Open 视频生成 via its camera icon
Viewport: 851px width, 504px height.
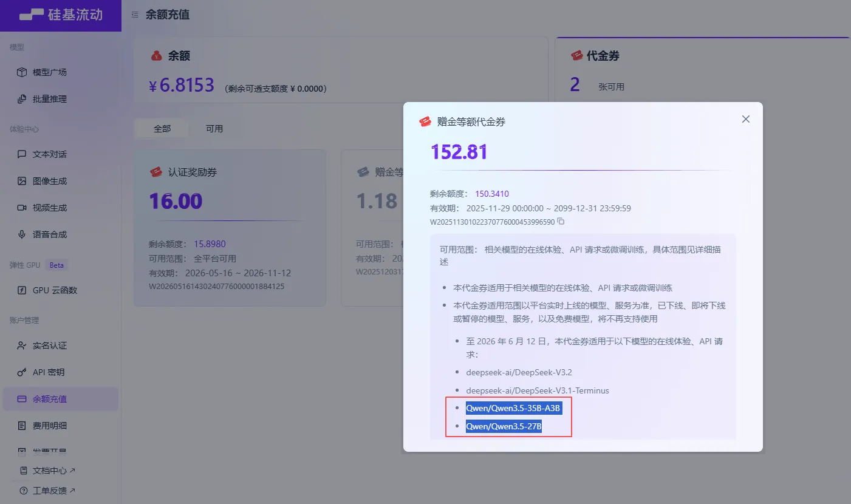[x=22, y=208]
